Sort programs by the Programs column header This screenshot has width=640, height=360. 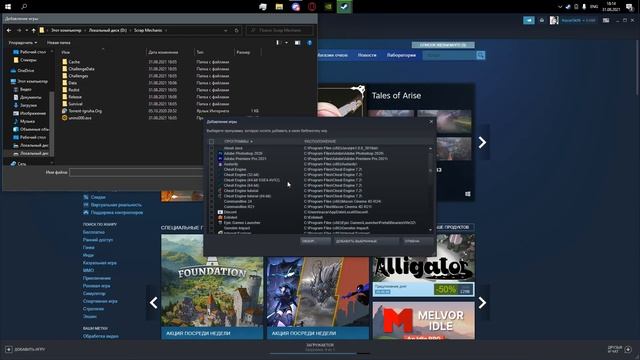238,142
